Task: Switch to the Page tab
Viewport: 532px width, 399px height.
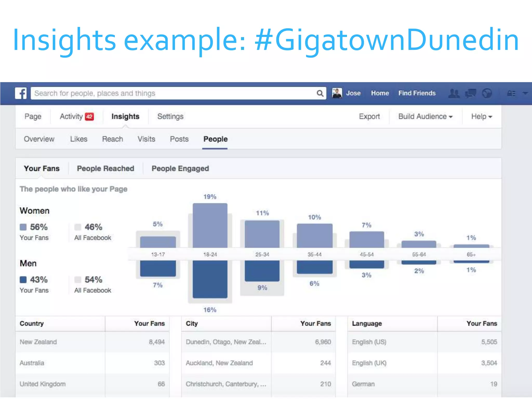Action: click(33, 116)
